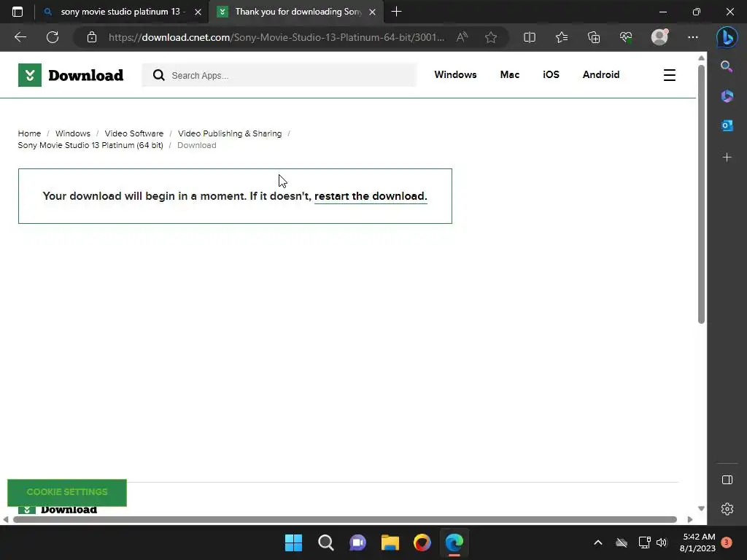
Task: Open a new tab with plus
Action: pos(396,12)
